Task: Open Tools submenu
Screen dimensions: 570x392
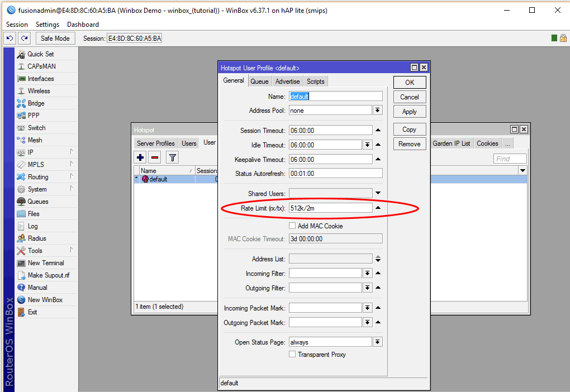Action: (46, 251)
